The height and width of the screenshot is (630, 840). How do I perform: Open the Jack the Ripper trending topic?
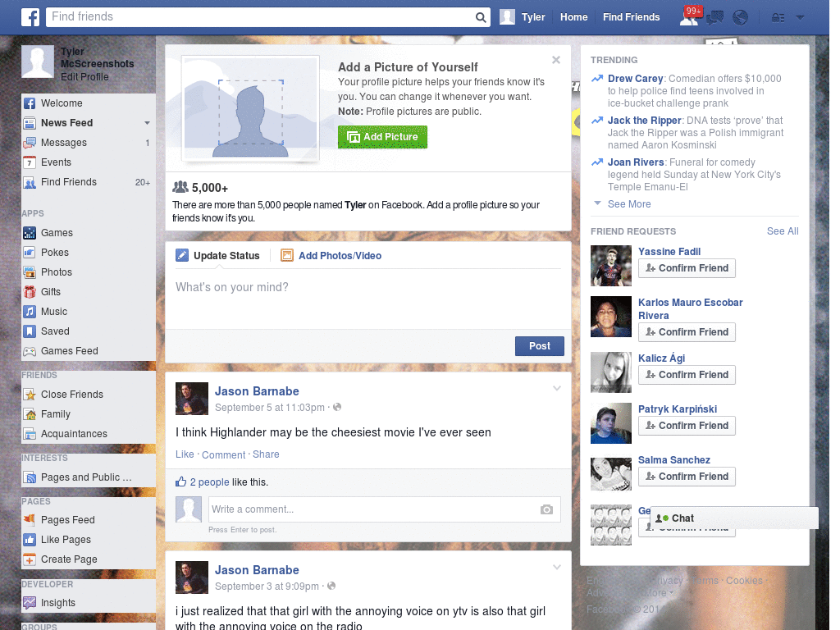[644, 120]
